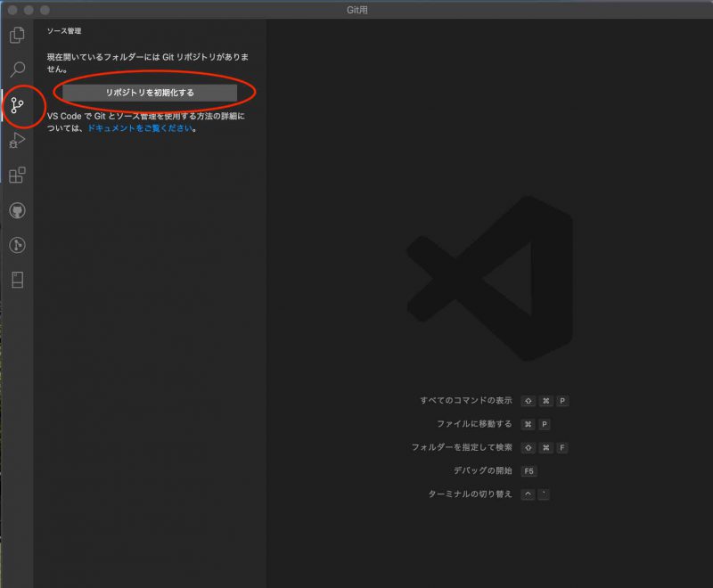Close the window with red button
Viewport: 713px width, 588px height.
click(x=12, y=10)
